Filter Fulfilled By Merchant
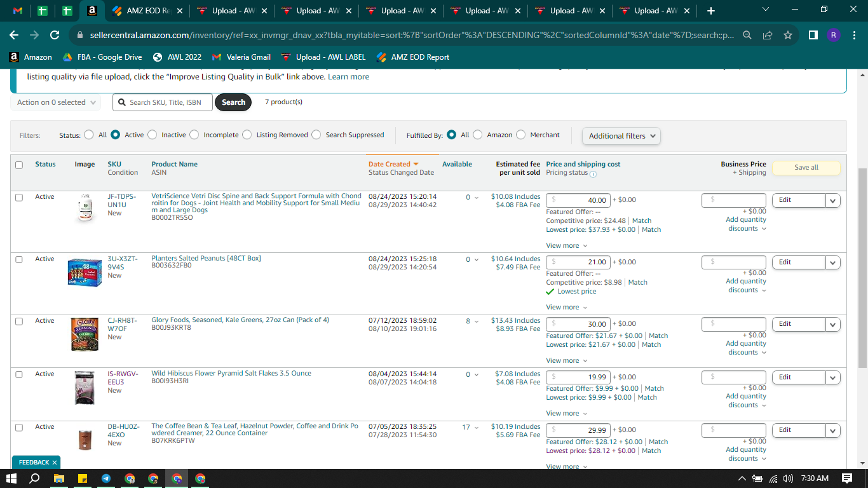Viewport: 868px width, 488px height. 521,135
